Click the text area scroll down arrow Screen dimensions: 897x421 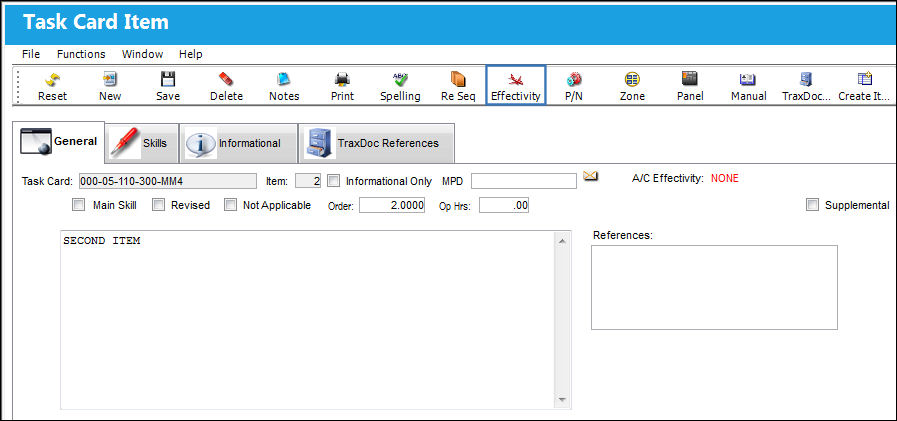tap(562, 399)
